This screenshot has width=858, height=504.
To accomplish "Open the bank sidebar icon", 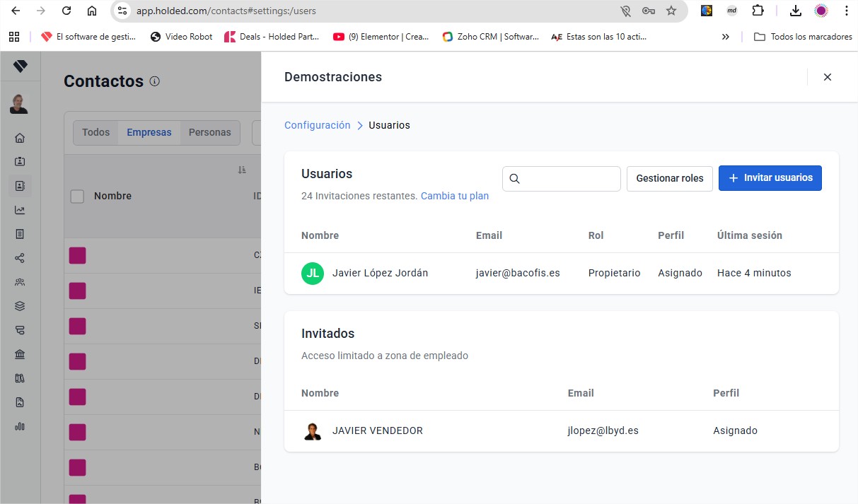I will point(21,353).
